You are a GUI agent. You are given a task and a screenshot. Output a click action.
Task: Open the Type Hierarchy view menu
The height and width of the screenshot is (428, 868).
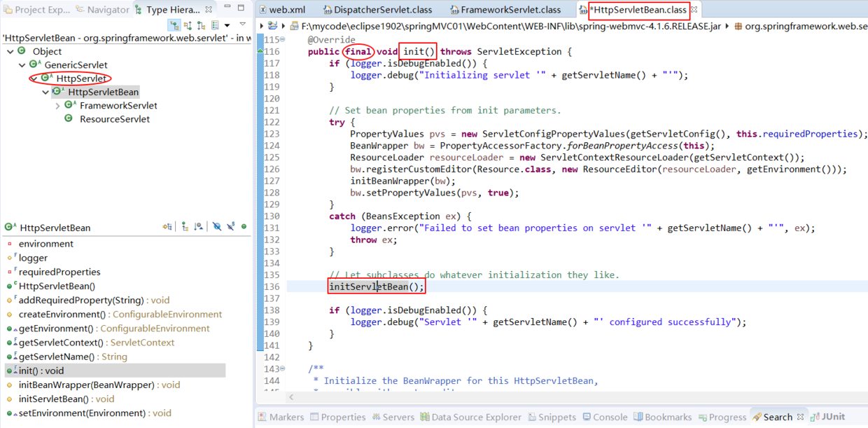pos(242,25)
